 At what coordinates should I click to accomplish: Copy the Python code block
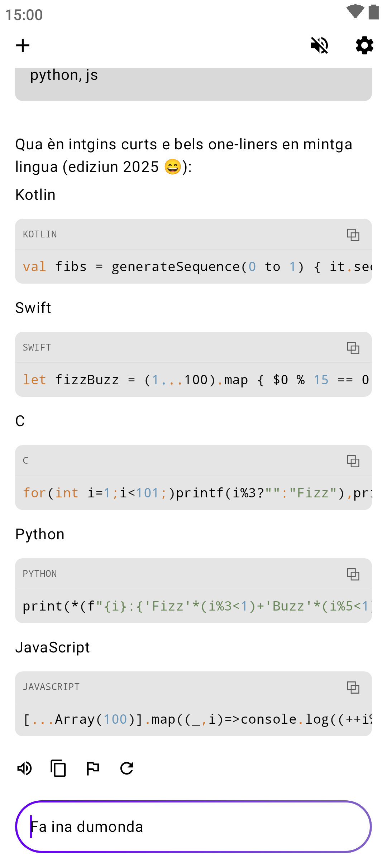353,574
